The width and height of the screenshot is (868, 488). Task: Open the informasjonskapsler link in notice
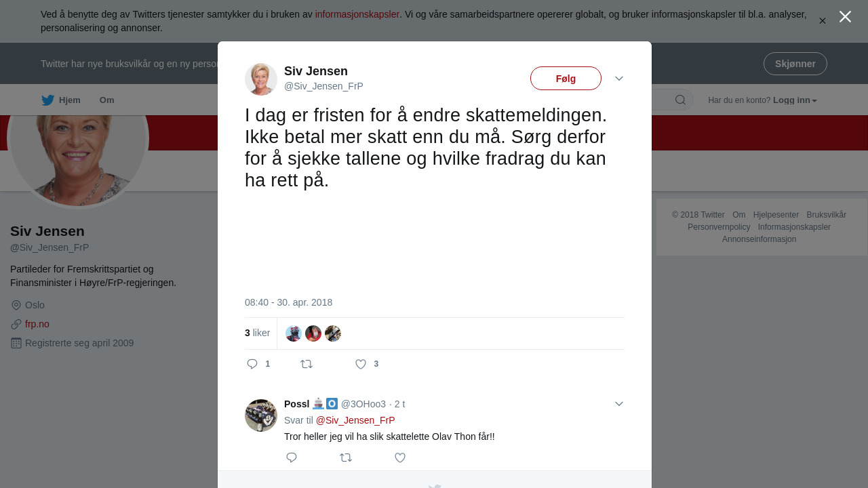pos(357,14)
